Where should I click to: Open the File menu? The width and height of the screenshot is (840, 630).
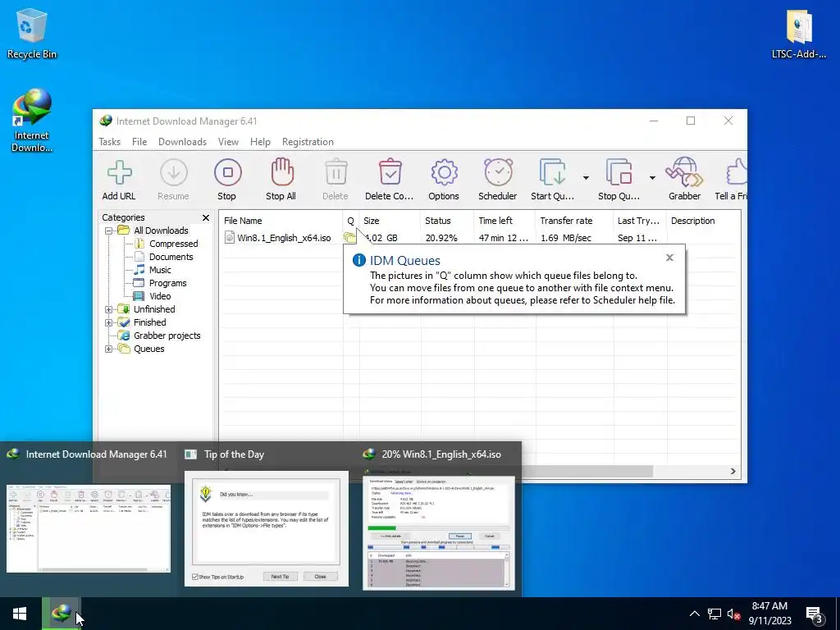(139, 142)
